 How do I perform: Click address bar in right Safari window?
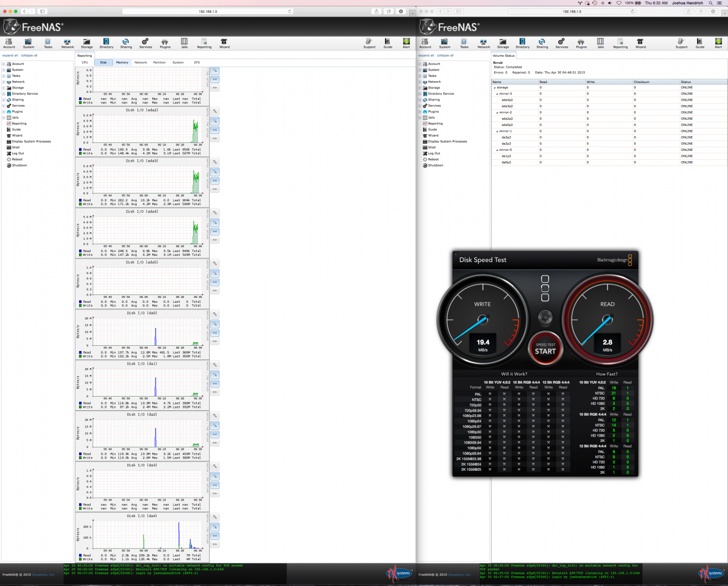pyautogui.click(x=572, y=11)
